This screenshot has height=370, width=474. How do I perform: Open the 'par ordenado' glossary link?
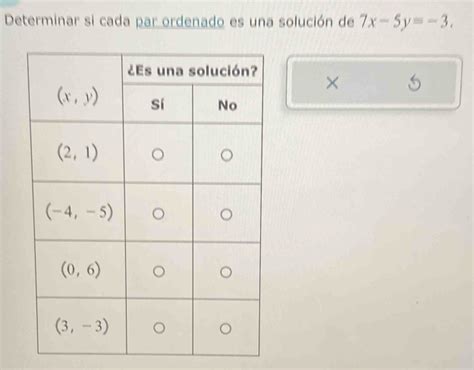[180, 22]
